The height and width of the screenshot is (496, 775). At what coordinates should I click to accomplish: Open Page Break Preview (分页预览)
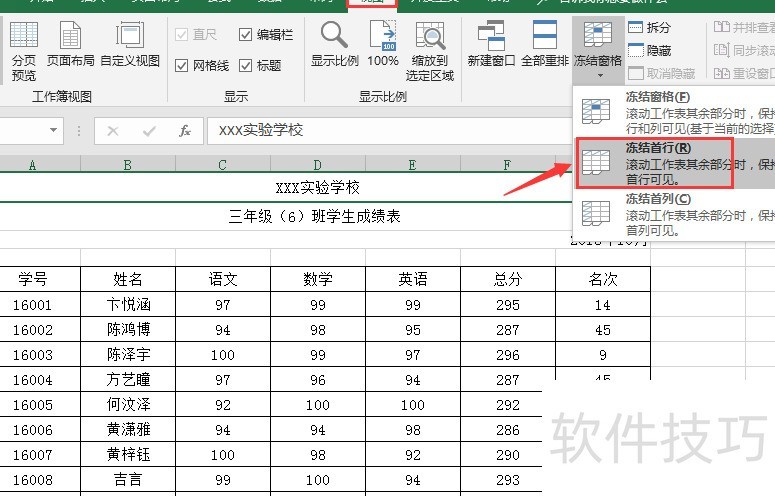[x=24, y=51]
